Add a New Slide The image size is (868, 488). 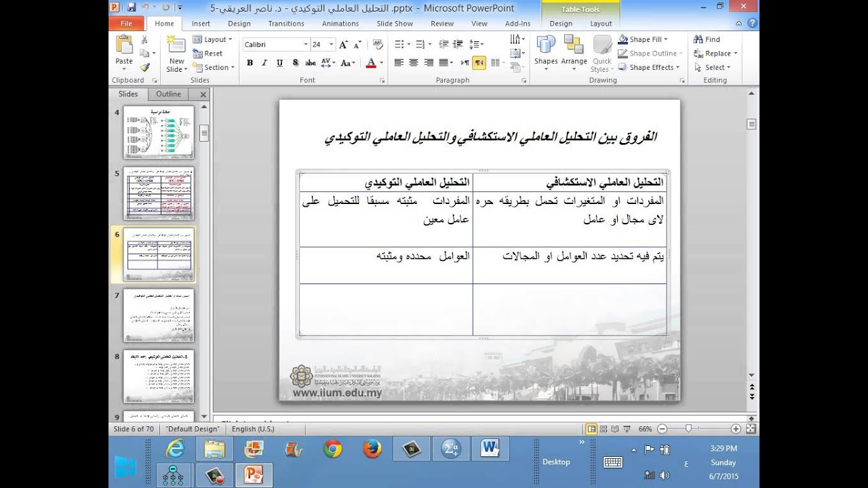point(176,54)
